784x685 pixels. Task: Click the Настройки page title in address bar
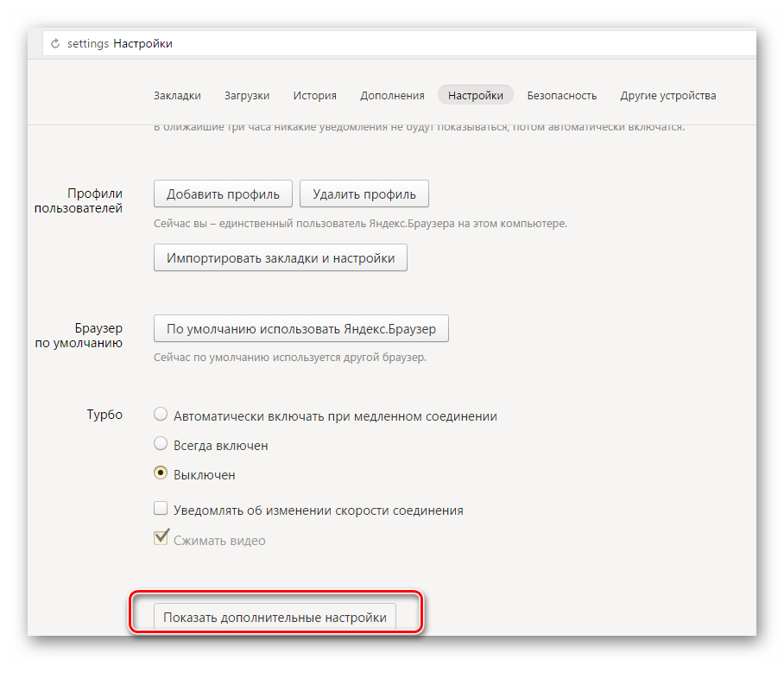coord(142,43)
